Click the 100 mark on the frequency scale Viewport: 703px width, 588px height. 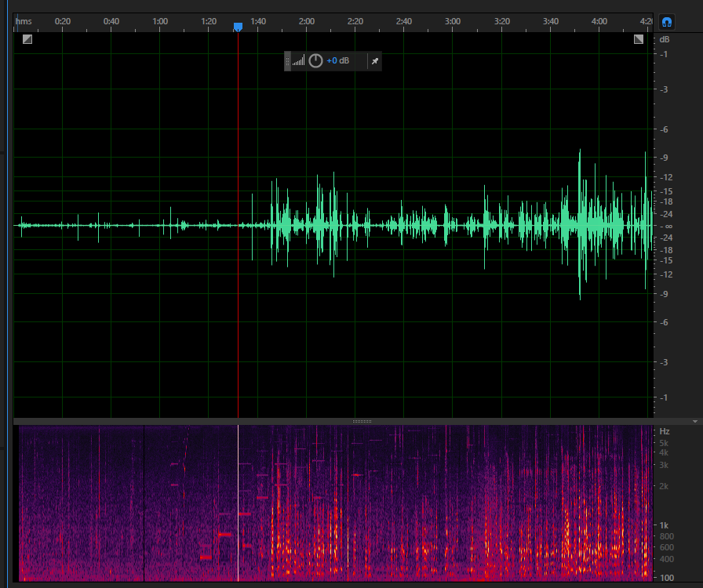coord(667,578)
